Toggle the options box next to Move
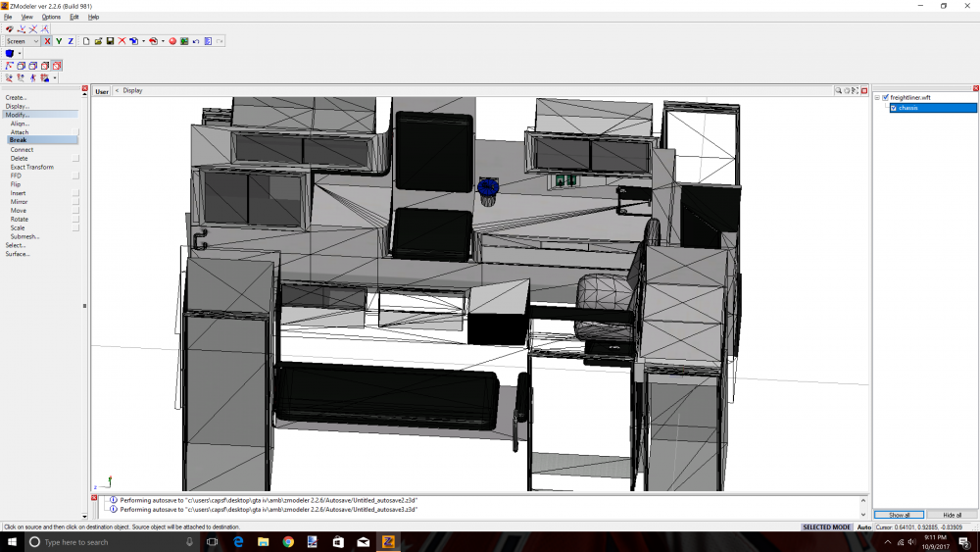 pyautogui.click(x=75, y=211)
